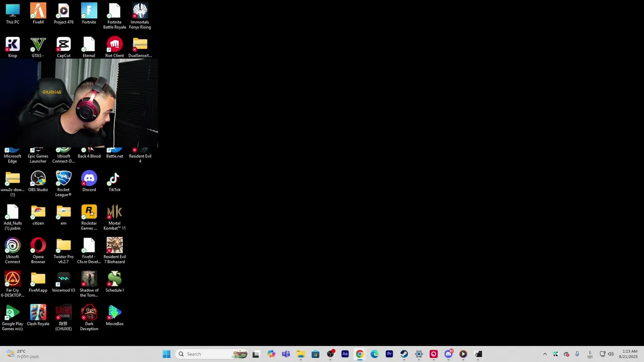Image resolution: width=644 pixels, height=362 pixels.
Task: Launch Voicemod V3 from desktop
Action: (x=63, y=282)
